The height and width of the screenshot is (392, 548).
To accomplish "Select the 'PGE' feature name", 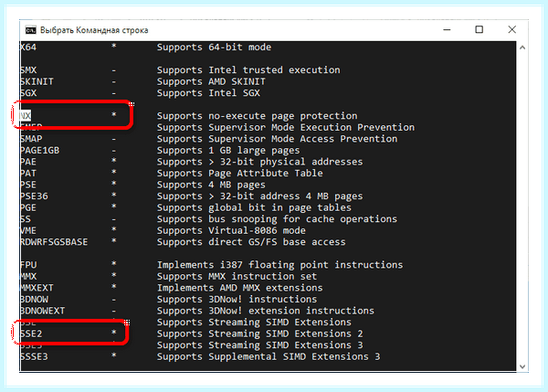I will coord(28,208).
